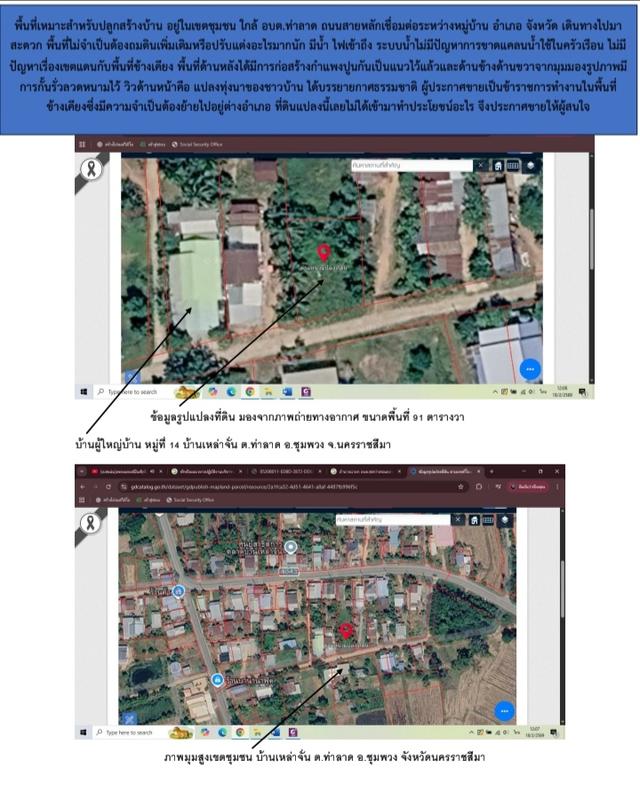Image resolution: width=640 pixels, height=808 pixels.
Task: Click the profile button in the lower browser
Action: (x=528, y=486)
